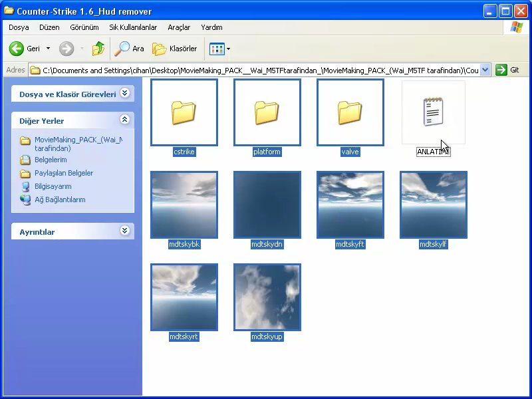Click the ANLATIM file name label

coord(434,152)
